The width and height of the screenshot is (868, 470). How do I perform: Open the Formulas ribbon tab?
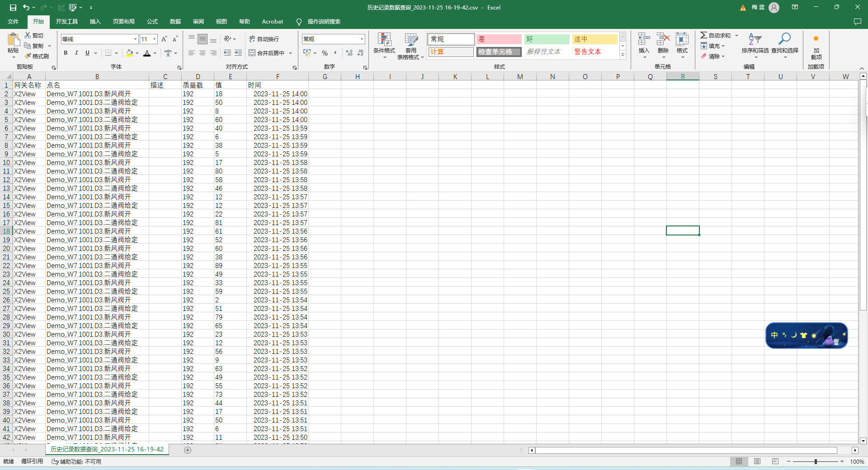click(152, 22)
